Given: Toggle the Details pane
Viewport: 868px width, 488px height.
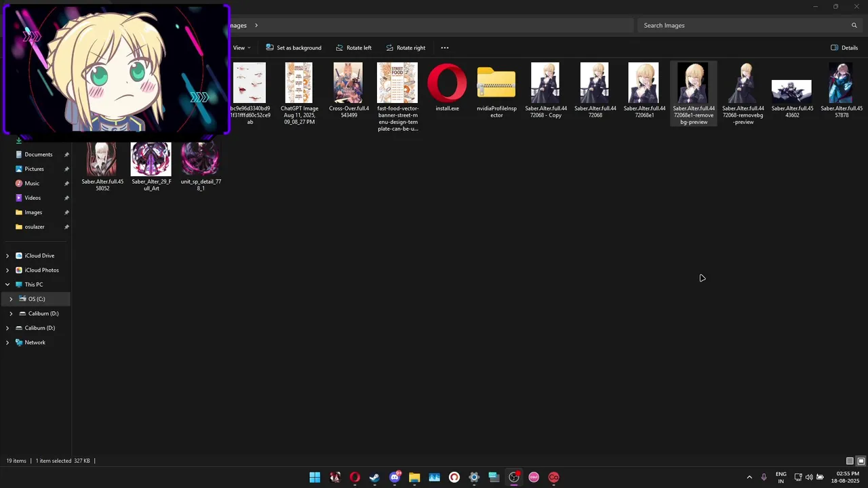Looking at the screenshot, I should click(844, 47).
